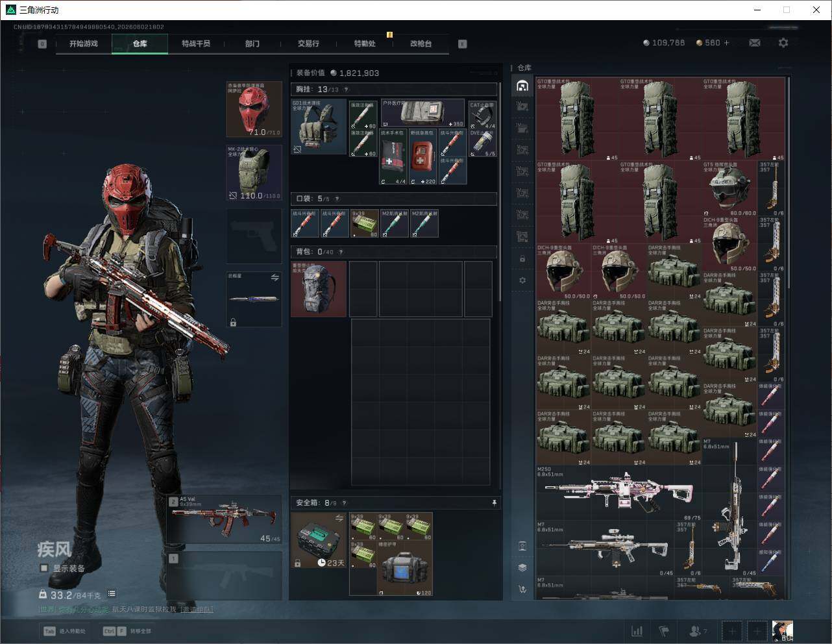This screenshot has height=644, width=832.
Task: Click the lock icon in warehouse sidebar
Action: click(522, 259)
